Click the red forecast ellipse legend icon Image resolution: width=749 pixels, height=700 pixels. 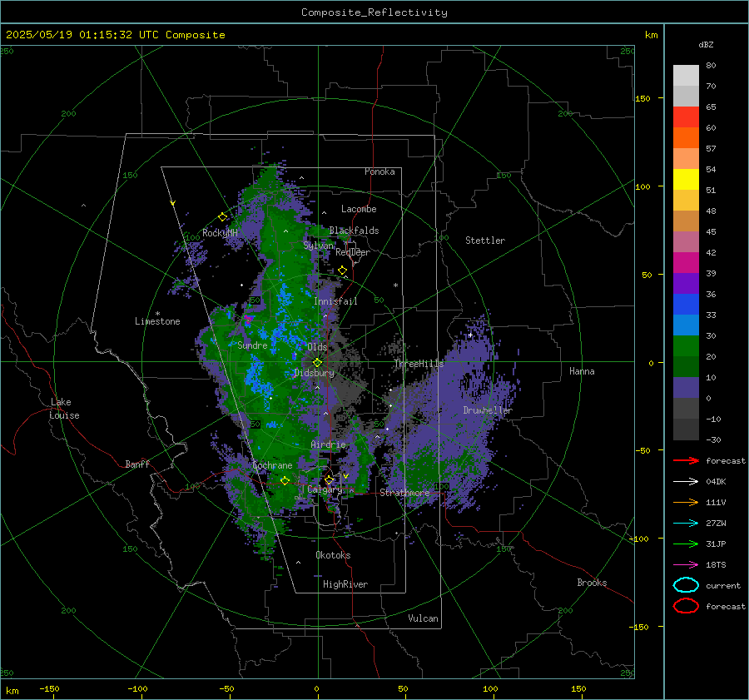[x=686, y=606]
